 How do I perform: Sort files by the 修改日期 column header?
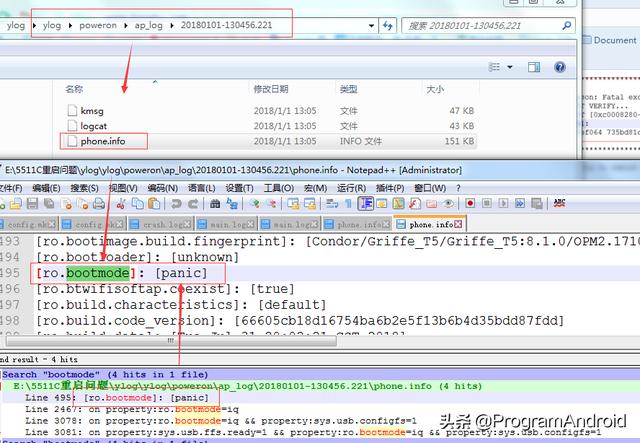(271, 89)
